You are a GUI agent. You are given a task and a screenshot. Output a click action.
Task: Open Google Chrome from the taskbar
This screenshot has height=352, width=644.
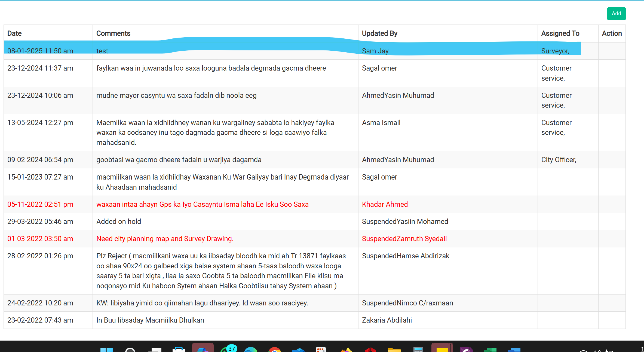click(274, 349)
